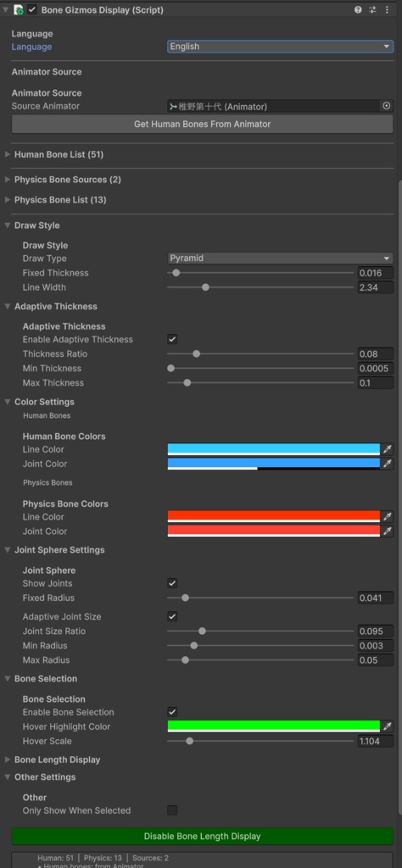Click the Max Thickness slider

tap(260, 382)
